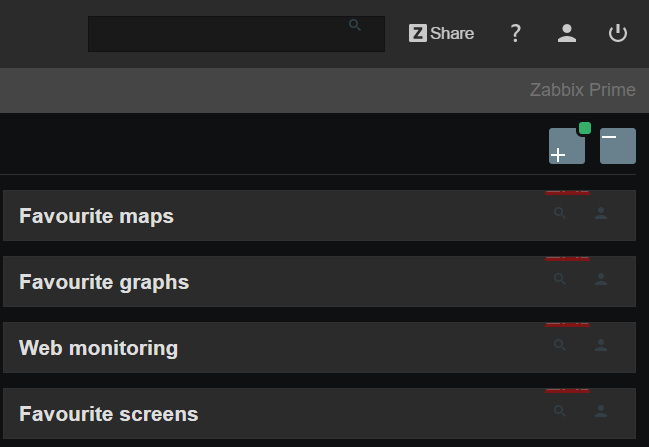The width and height of the screenshot is (649, 447).
Task: Click the person icon in Favourite maps
Action: coord(601,213)
